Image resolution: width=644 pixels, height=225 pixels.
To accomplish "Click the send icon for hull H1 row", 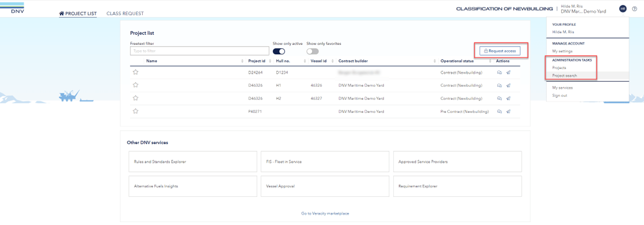I will (508, 86).
